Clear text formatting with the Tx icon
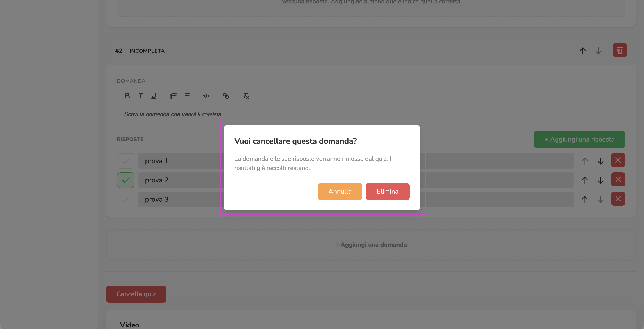The image size is (644, 329). pos(246,96)
